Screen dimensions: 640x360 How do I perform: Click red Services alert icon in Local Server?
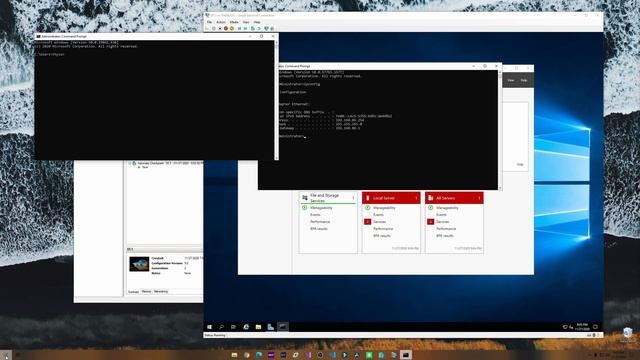click(367, 222)
